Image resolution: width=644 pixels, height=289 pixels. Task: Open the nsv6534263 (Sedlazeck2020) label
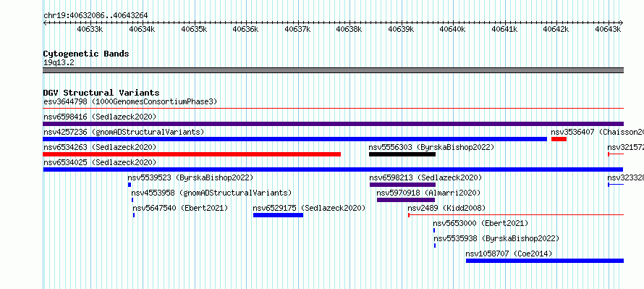click(100, 147)
